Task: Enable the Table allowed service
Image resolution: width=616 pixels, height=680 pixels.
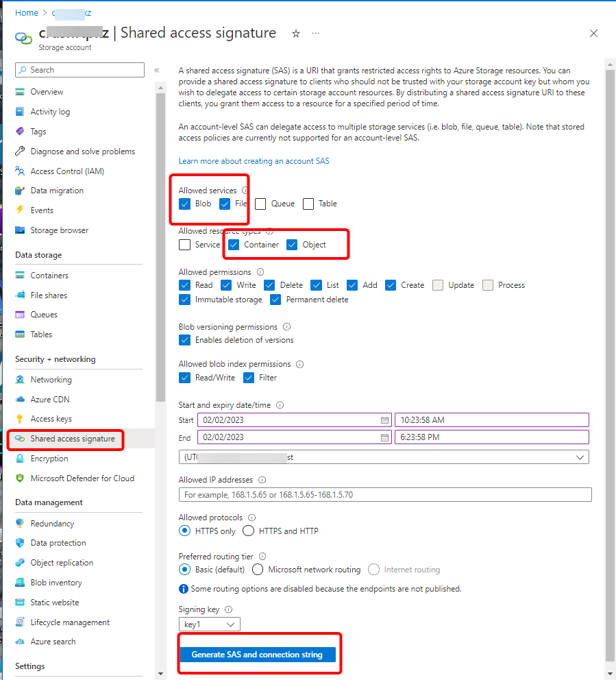Action: click(x=308, y=204)
